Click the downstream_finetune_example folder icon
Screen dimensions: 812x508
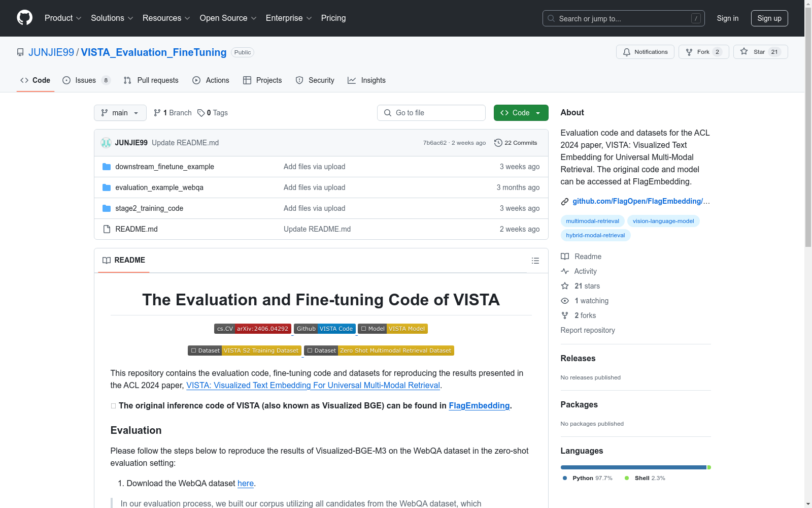(107, 167)
